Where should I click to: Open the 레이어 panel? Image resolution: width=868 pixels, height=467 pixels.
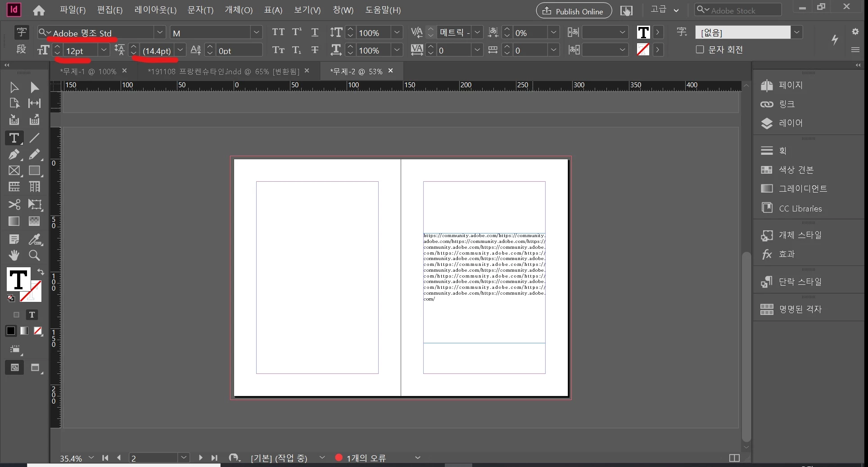tap(782, 123)
